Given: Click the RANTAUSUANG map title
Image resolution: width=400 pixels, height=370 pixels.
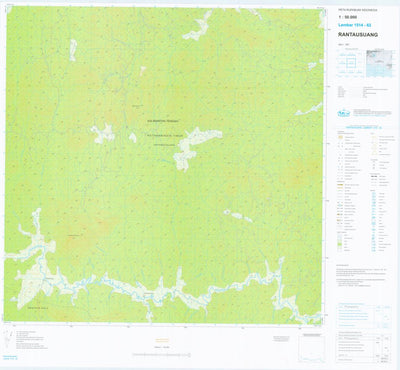Looking at the screenshot, I should click(x=358, y=35).
